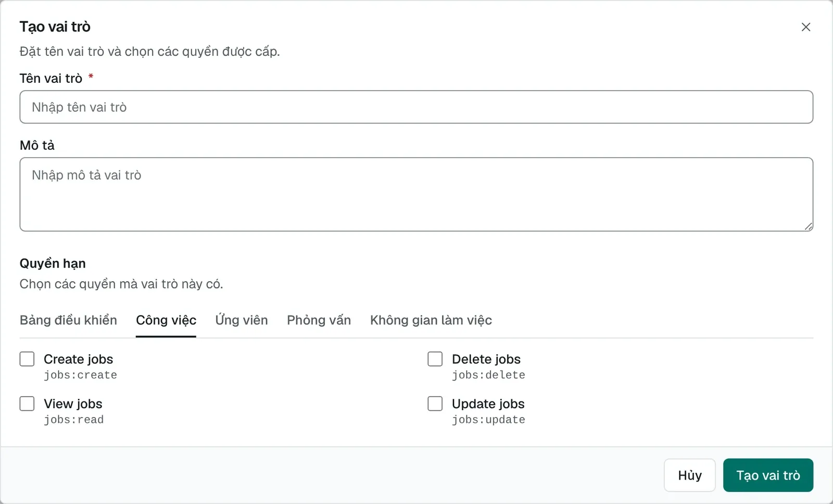Open the Ứng viên tab
The image size is (833, 504).
(x=242, y=320)
